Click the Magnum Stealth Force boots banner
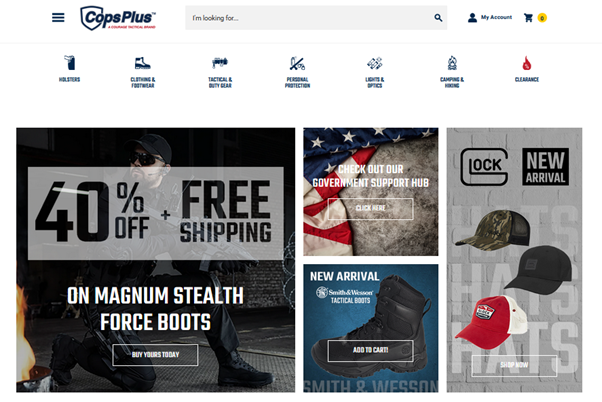Viewport: 602px width, 402px height. pyautogui.click(x=155, y=260)
